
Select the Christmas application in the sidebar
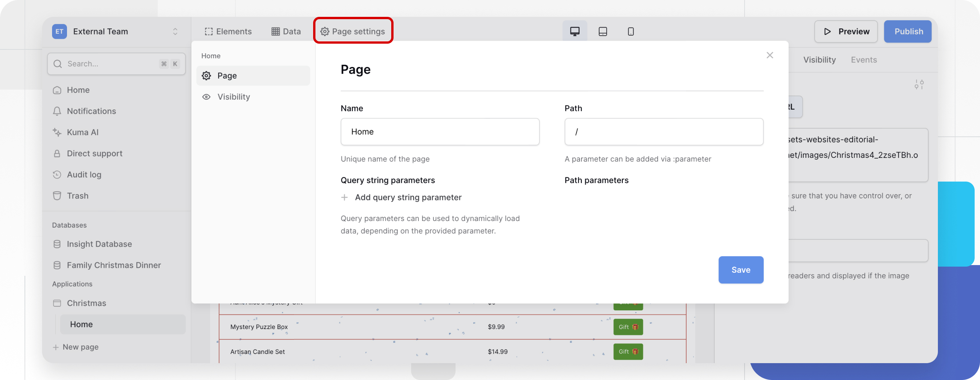click(x=86, y=303)
